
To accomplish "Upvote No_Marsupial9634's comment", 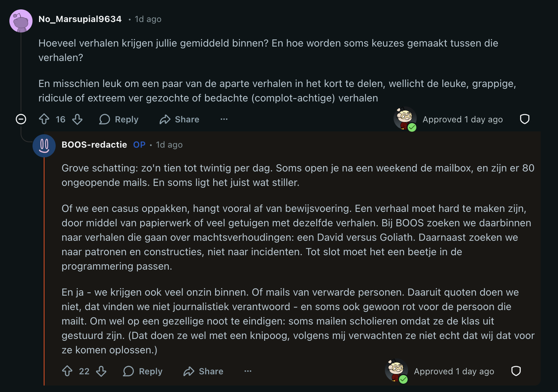I will coord(44,119).
